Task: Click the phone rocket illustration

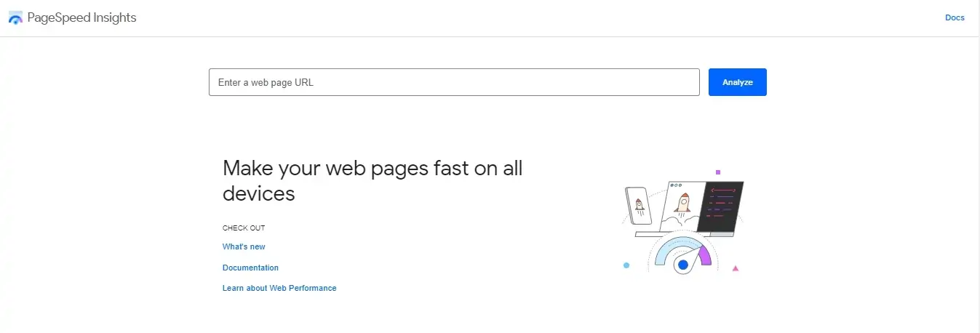Action: 638,206
